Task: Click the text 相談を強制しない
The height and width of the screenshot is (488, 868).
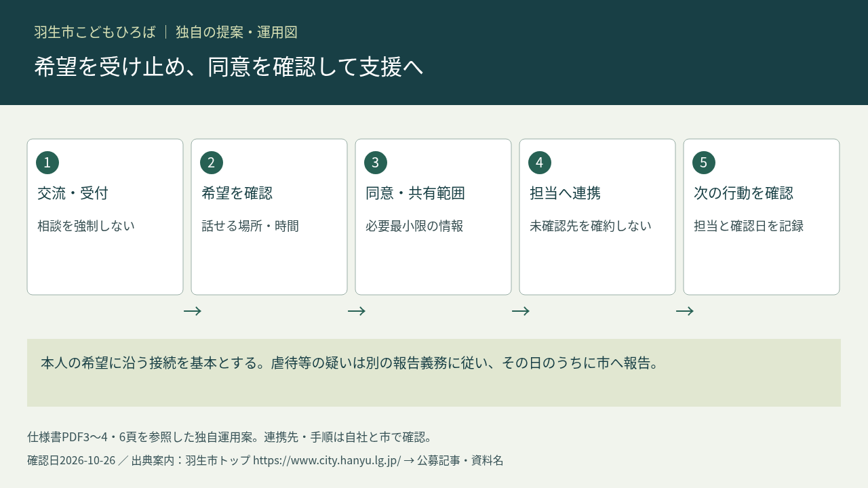Action: [86, 226]
